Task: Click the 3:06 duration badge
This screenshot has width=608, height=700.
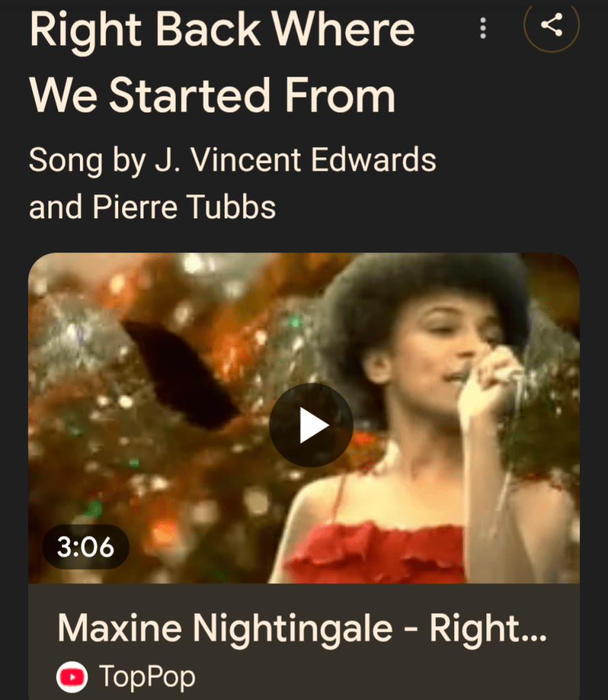Action: click(x=85, y=547)
